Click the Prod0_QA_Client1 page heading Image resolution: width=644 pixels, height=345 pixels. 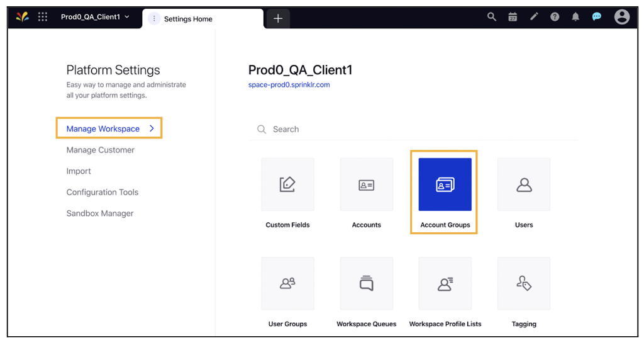click(300, 70)
